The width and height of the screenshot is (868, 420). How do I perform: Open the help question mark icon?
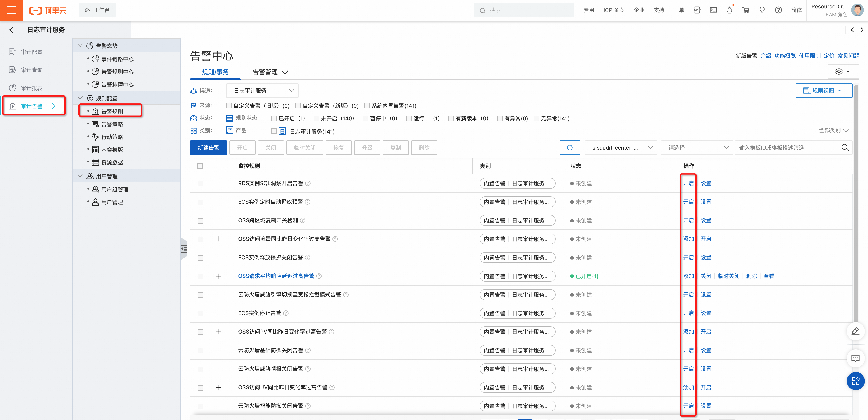[778, 10]
